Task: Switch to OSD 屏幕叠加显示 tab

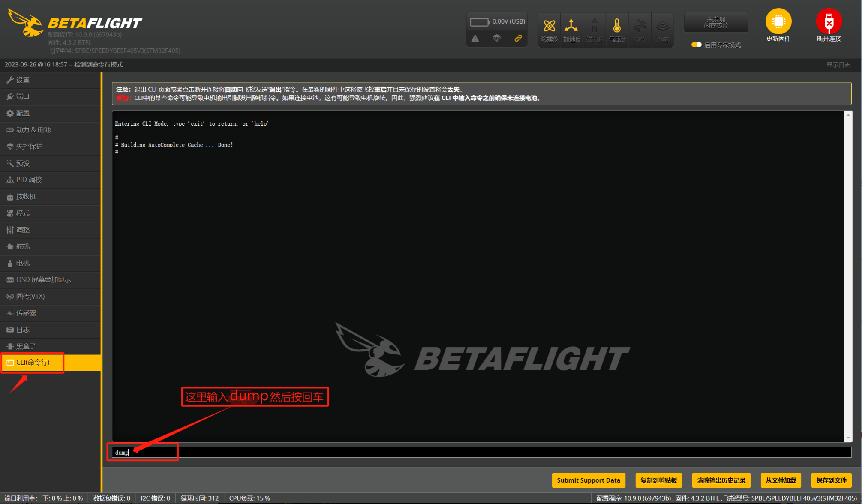Action: pos(43,280)
